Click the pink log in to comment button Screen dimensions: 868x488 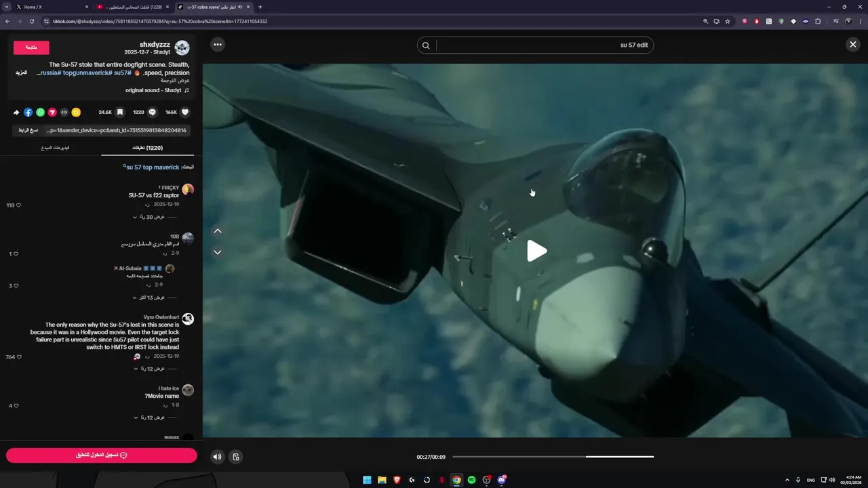tap(102, 455)
